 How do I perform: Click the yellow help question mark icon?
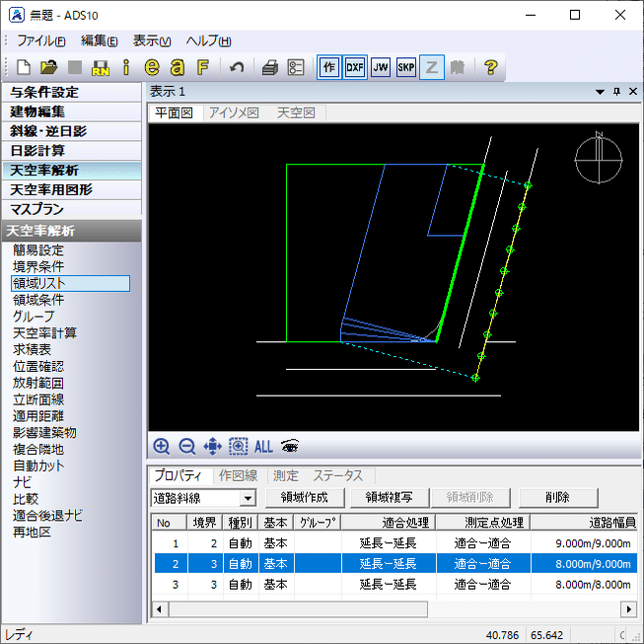490,67
